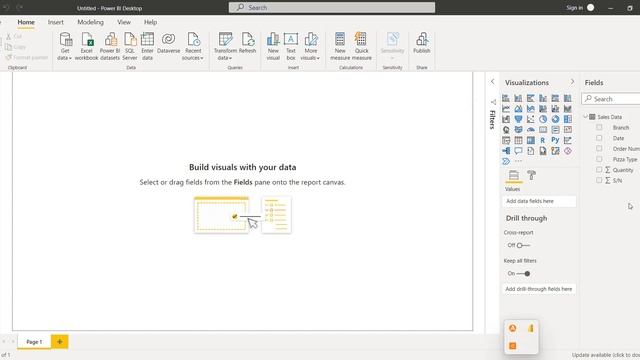Collapse the Sales Data table
Viewport: 640px width, 360px height.
tap(585, 117)
